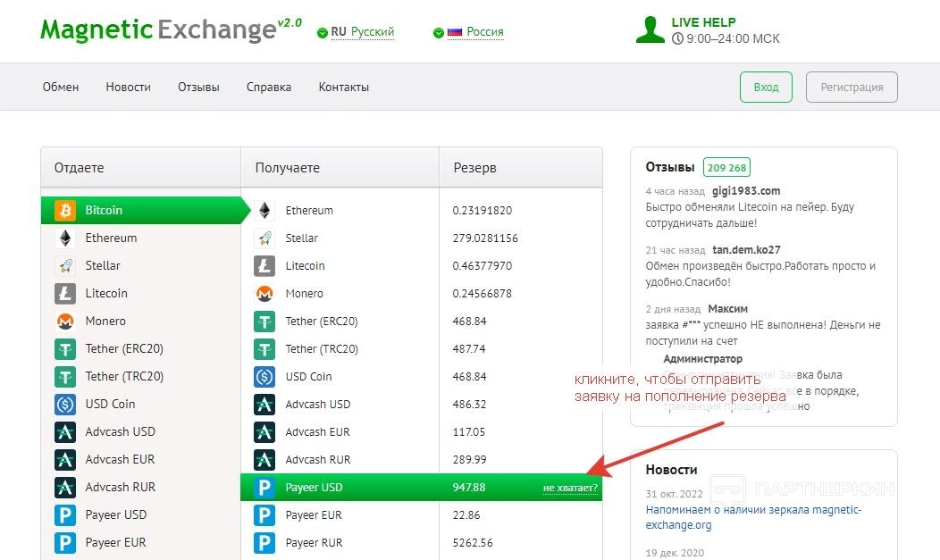940x560 pixels.
Task: Click Monero icon in Отдаете column
Action: point(65,321)
